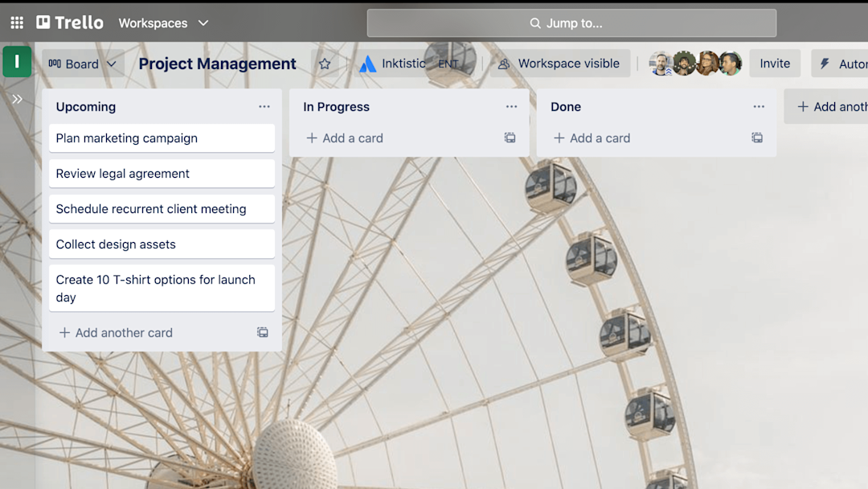Open the Board view switcher dropdown
Viewport: 868px width, 489px height.
pos(83,63)
